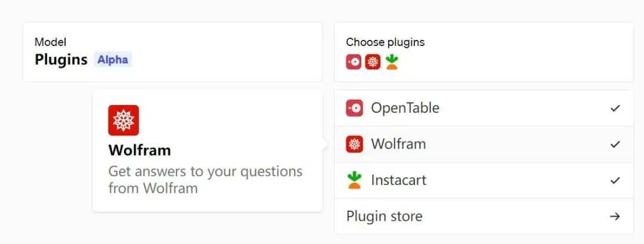Select the OpenTable menu entry
Screen dimensions: 644x244
click(x=484, y=109)
